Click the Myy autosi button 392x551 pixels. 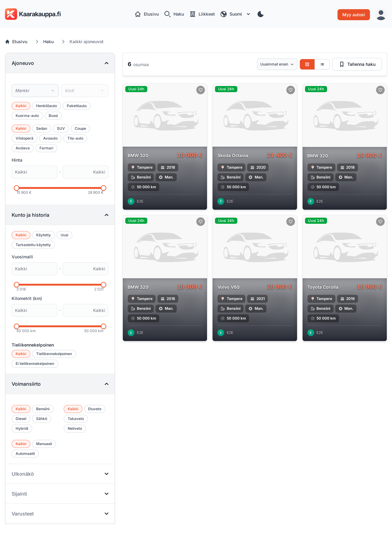click(x=353, y=15)
